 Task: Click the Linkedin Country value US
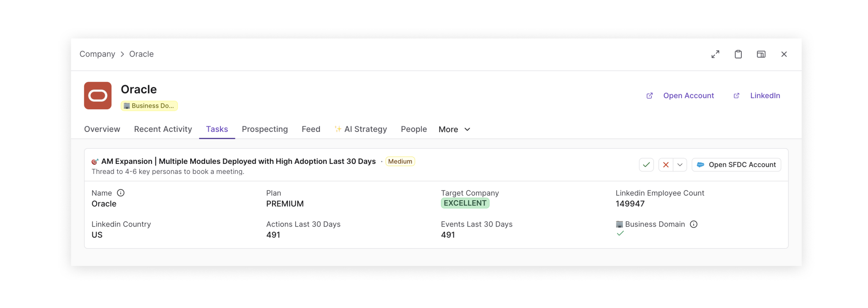coord(97,235)
